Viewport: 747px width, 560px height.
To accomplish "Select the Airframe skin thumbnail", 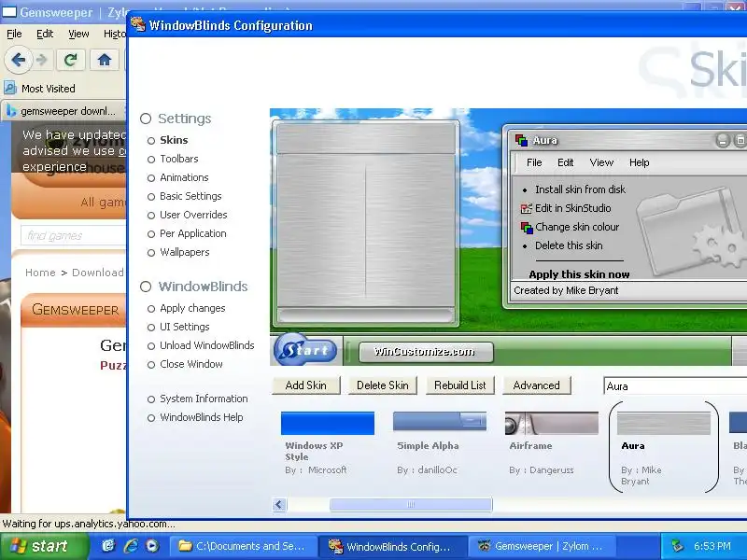I will pos(552,424).
